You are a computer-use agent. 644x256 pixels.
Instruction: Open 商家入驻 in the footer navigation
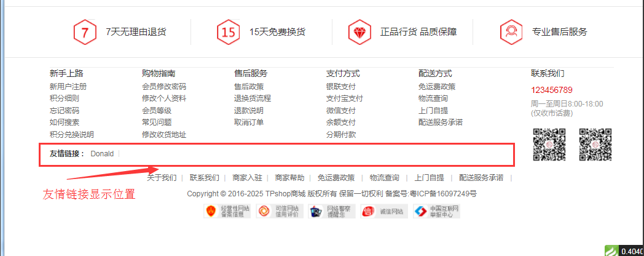(247, 178)
